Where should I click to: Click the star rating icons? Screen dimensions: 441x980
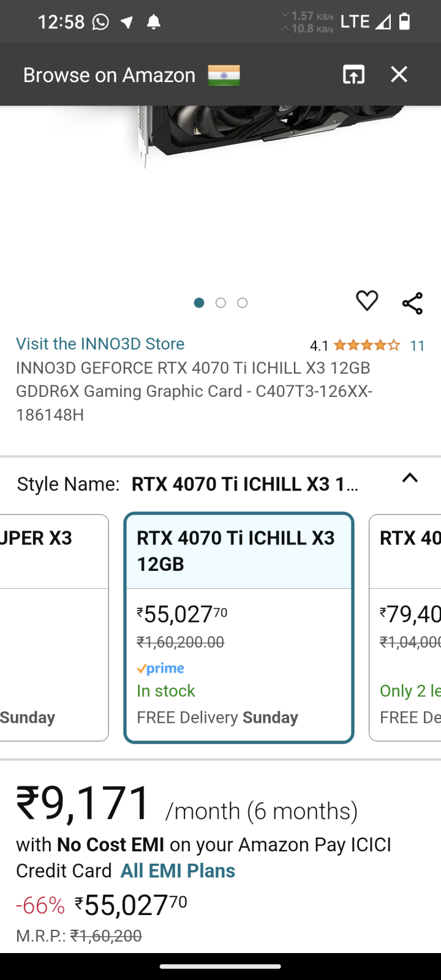[366, 345]
